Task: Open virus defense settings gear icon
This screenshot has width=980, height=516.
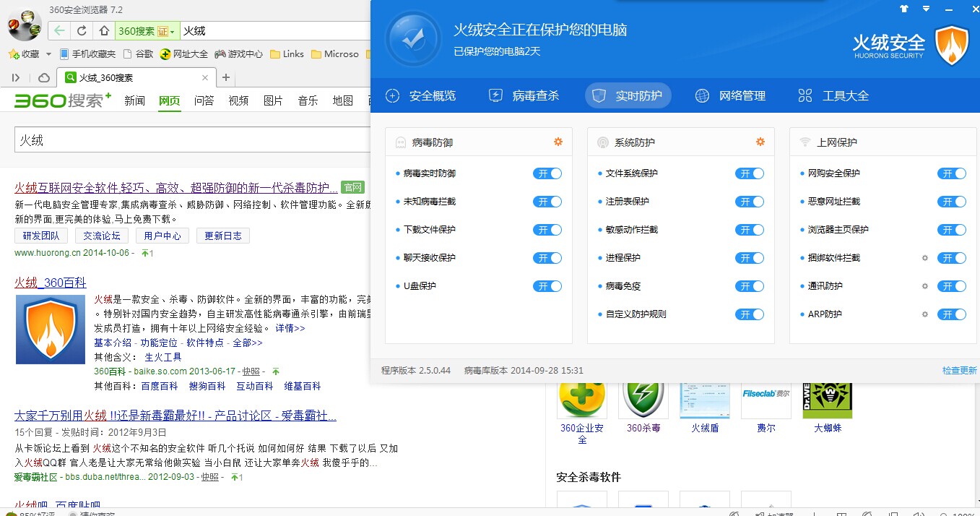Action: (558, 142)
